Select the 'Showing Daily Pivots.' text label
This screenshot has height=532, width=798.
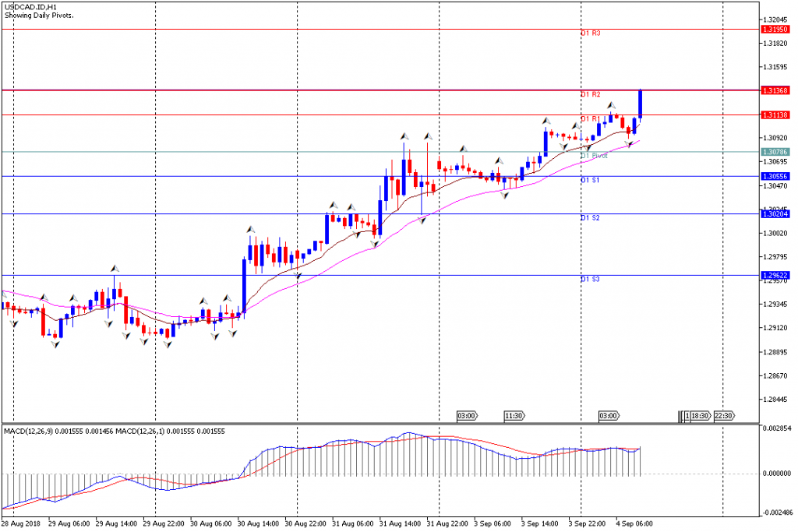point(40,16)
